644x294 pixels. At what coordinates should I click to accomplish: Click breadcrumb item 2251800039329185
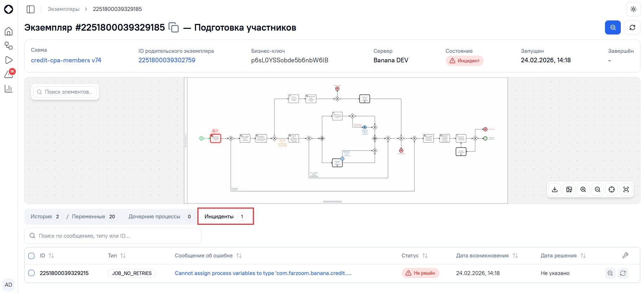tap(117, 9)
